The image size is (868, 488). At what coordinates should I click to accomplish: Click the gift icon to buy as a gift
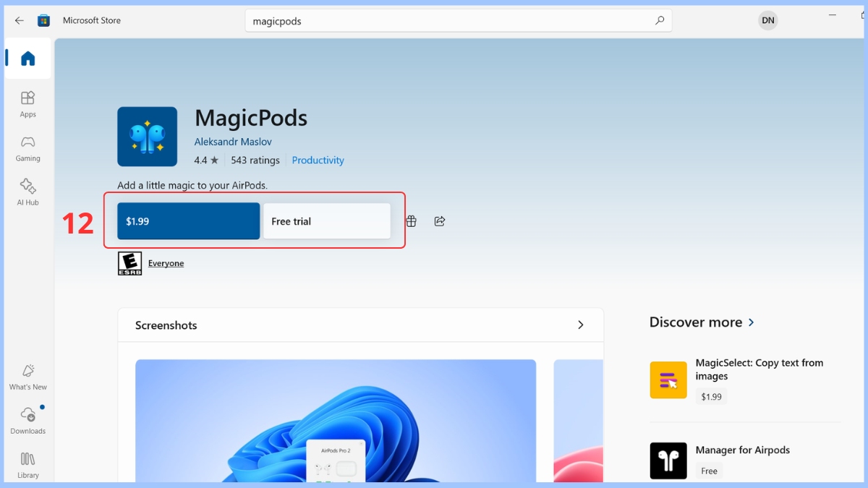coord(410,221)
